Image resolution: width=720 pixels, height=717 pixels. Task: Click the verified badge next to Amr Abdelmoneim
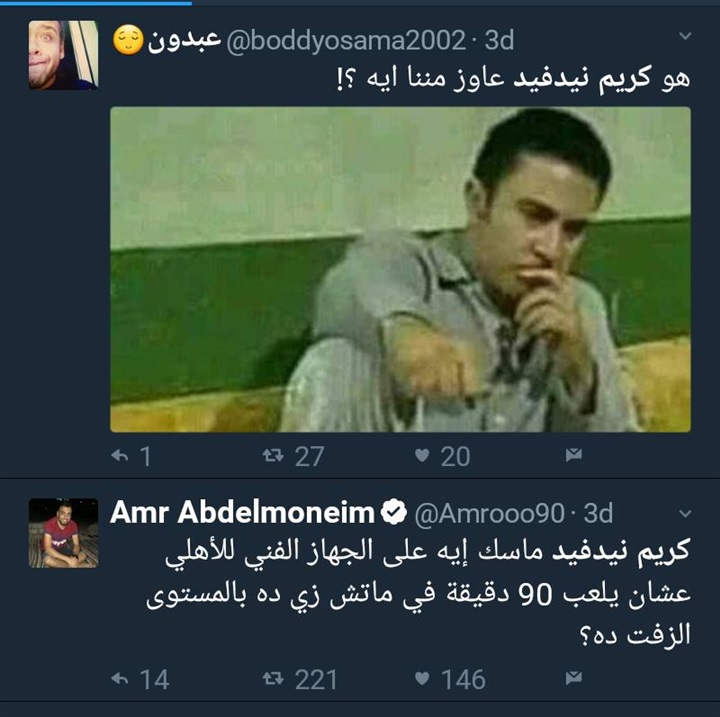point(394,512)
